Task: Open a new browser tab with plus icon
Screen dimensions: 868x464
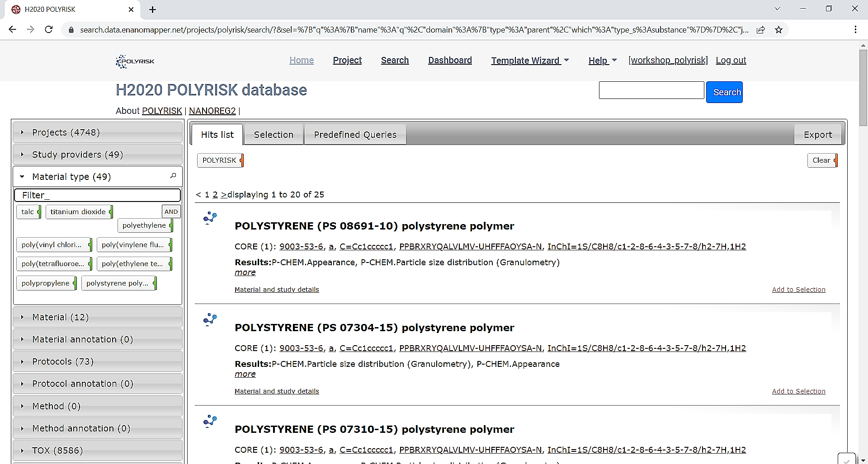Action: pos(153,9)
